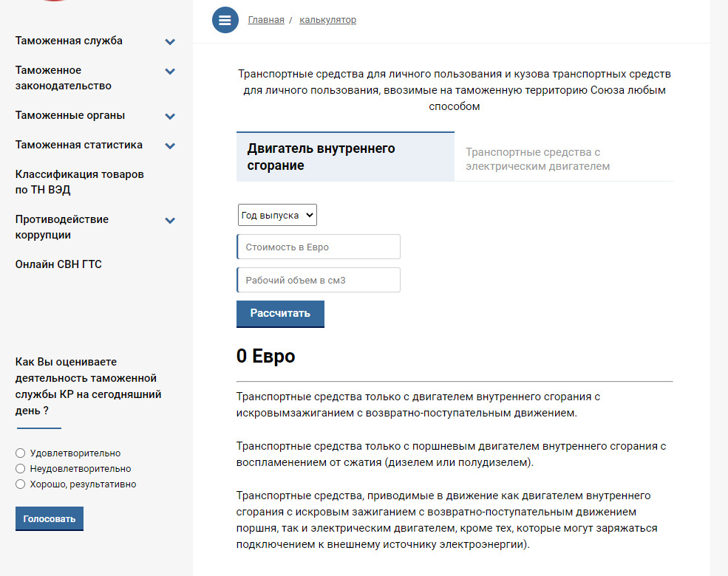Open the Онлайн СВН ГТС menu item
Screen dimensions: 728x576
(x=58, y=264)
